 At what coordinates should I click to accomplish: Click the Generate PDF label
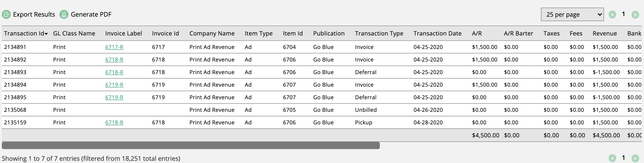[x=91, y=14]
